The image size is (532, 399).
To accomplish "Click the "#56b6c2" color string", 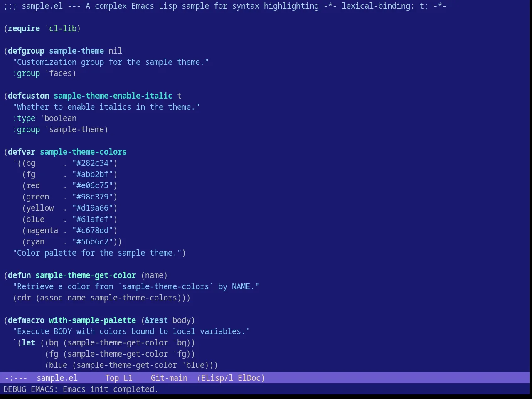I will [93, 241].
